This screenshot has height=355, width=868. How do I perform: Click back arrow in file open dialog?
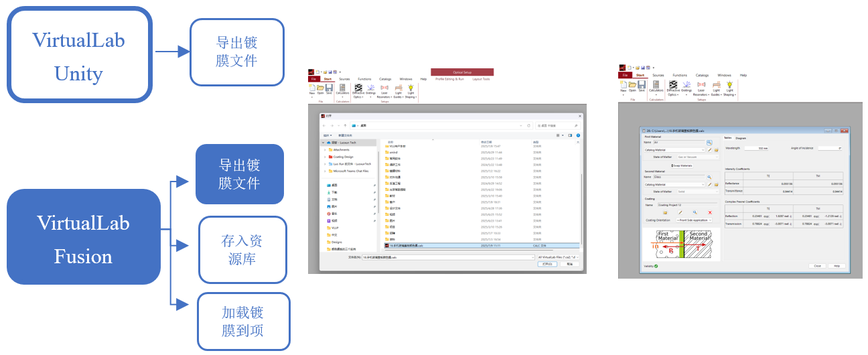[324, 125]
